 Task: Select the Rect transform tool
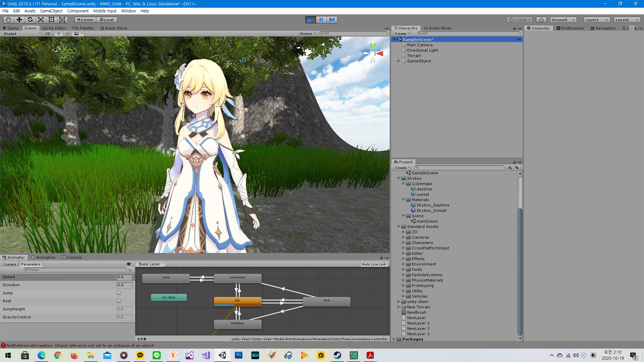(51, 20)
